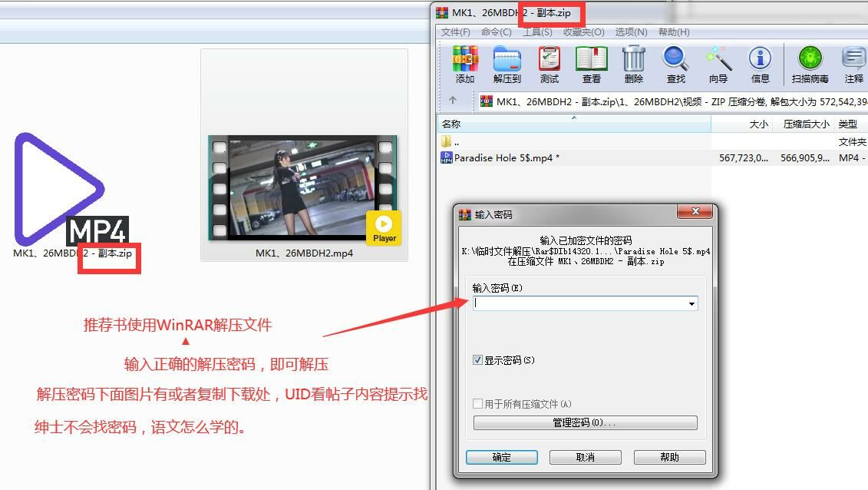
Task: Click inside the password input field
Action: 579,303
